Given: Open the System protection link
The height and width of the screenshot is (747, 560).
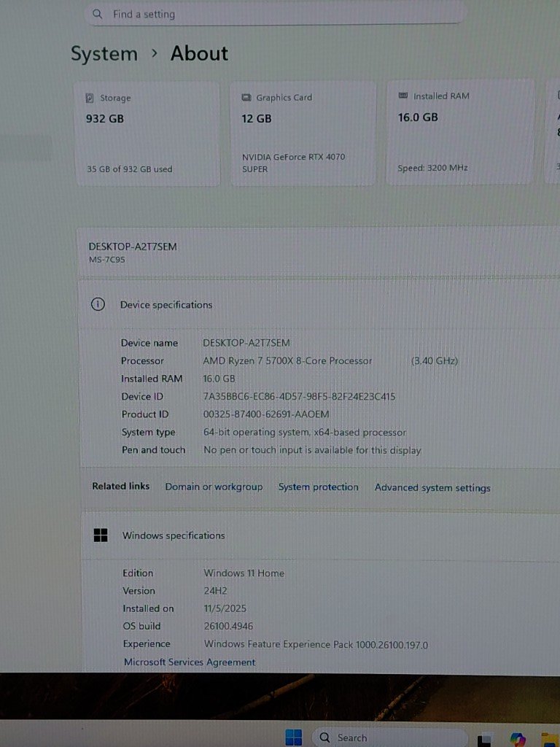Looking at the screenshot, I should (x=318, y=487).
